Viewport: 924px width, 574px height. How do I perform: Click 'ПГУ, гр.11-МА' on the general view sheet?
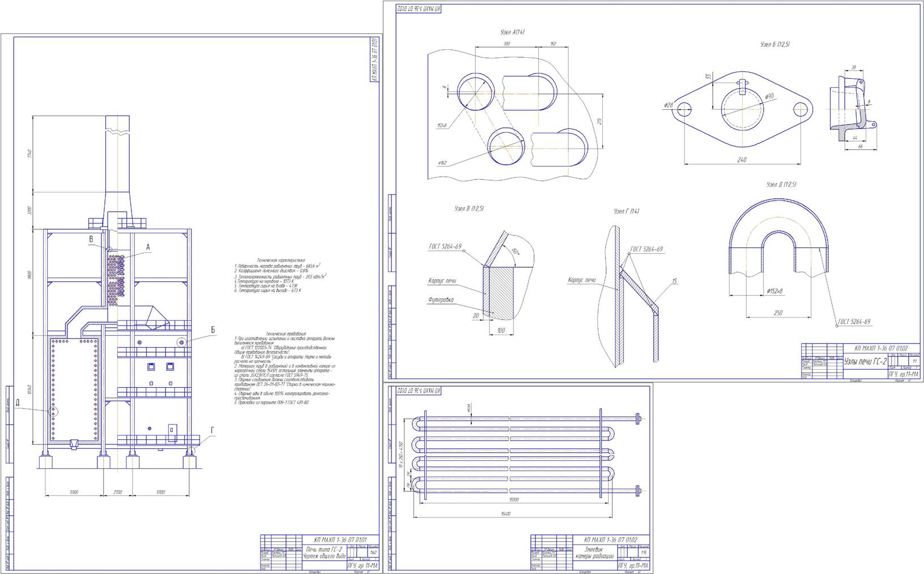pyautogui.click(x=364, y=565)
